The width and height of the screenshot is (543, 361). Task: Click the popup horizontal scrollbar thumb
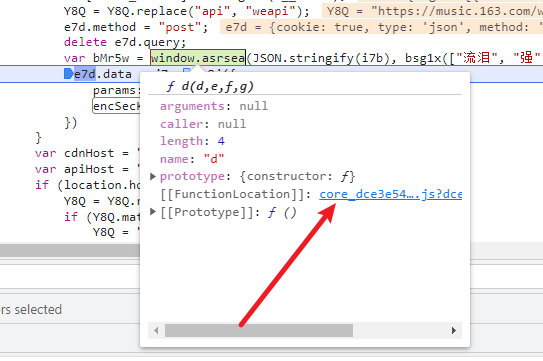click(259, 331)
